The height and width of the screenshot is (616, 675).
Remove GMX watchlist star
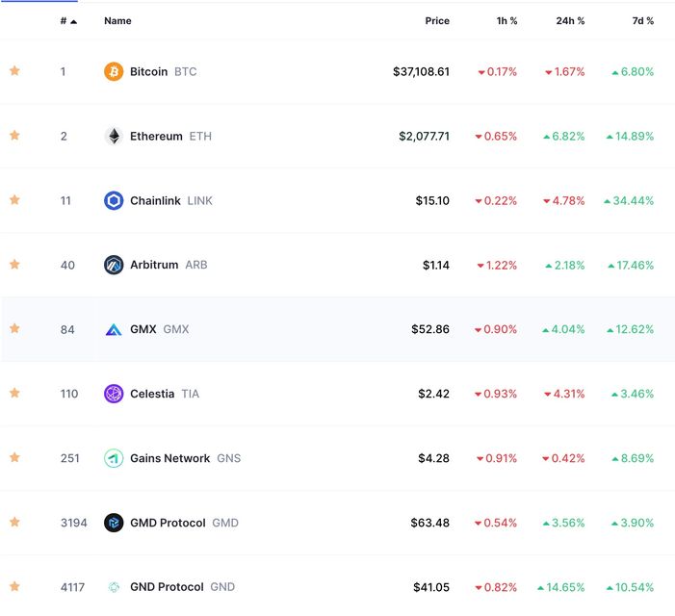[x=14, y=328]
